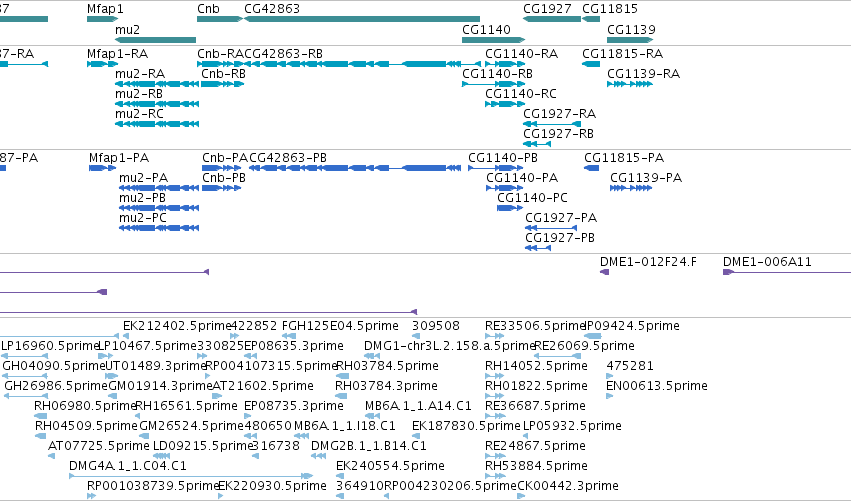Click protein CG1139-PA
Image resolution: width=851 pixels, height=501 pixels.
pyautogui.click(x=646, y=178)
